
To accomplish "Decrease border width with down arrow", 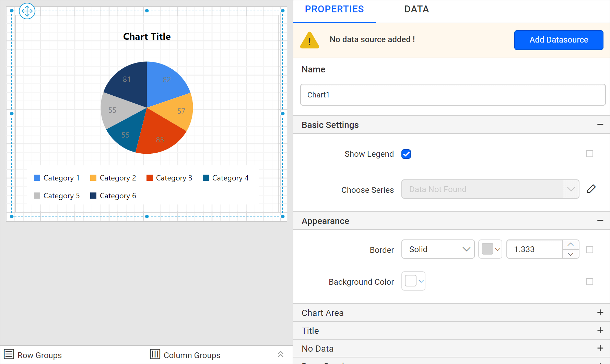I will click(571, 254).
